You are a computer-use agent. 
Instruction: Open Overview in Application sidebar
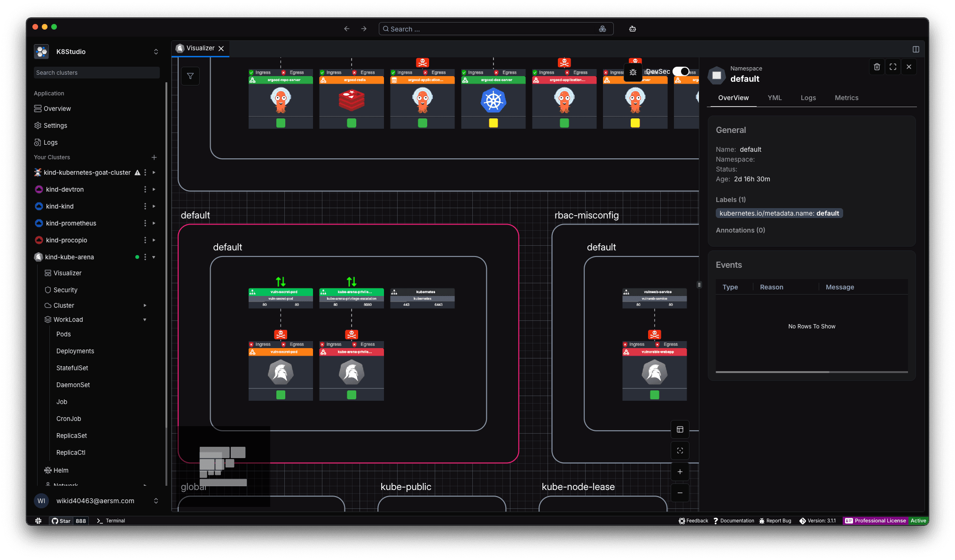pyautogui.click(x=53, y=109)
